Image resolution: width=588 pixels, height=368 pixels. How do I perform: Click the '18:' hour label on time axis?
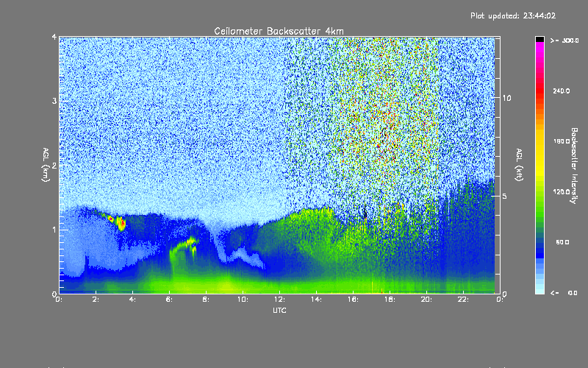[x=390, y=300]
